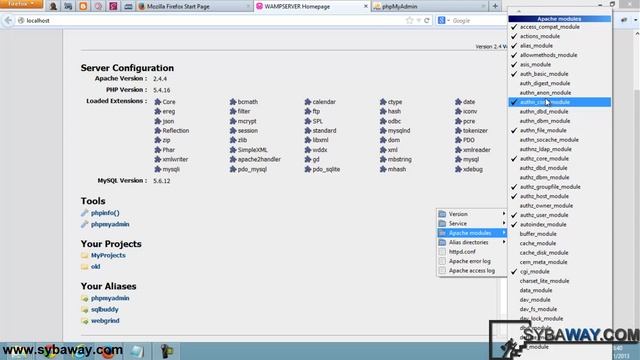Click the fifth pinned tab with magenta icon

point(113,6)
